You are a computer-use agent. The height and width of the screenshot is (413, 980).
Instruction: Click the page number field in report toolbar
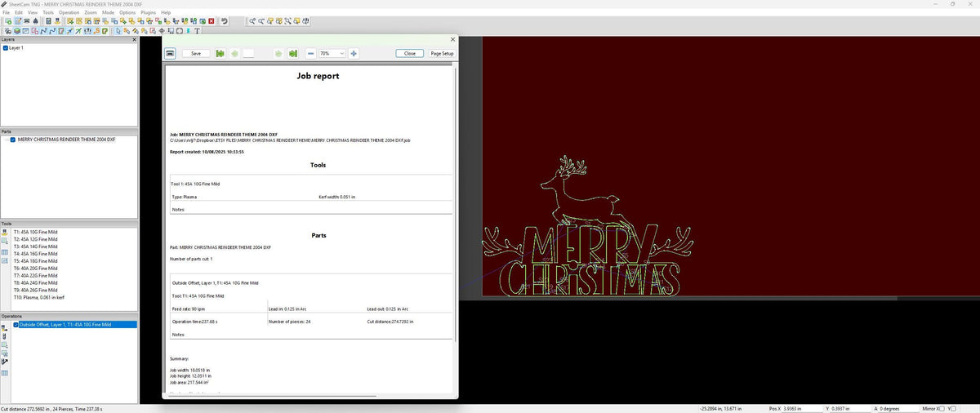[248, 53]
